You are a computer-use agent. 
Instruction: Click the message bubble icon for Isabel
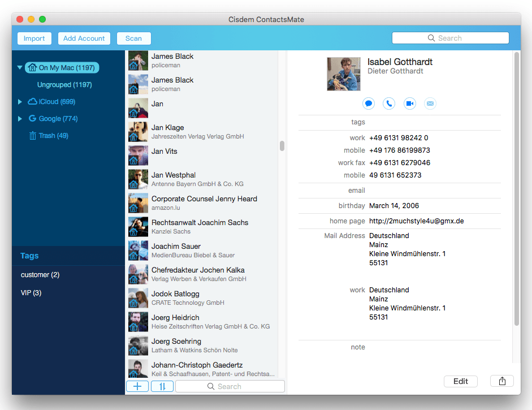368,103
